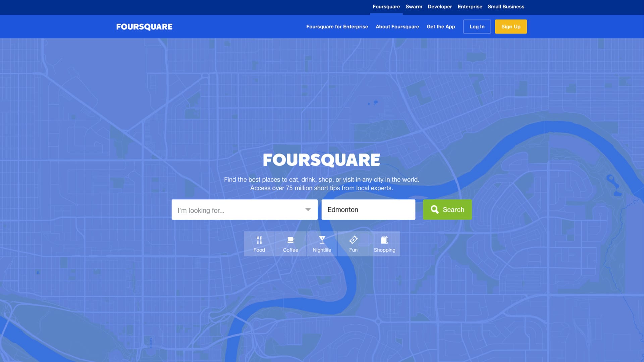Click the Foursquare logo icon

(144, 26)
